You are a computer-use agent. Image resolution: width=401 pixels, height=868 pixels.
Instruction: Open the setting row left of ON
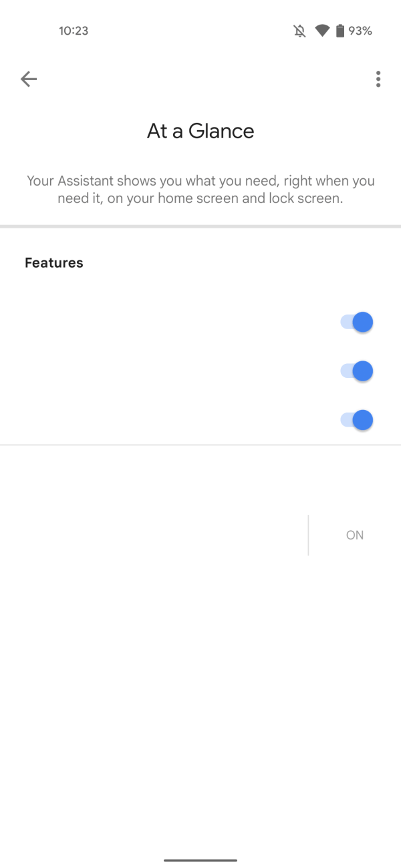click(x=154, y=535)
